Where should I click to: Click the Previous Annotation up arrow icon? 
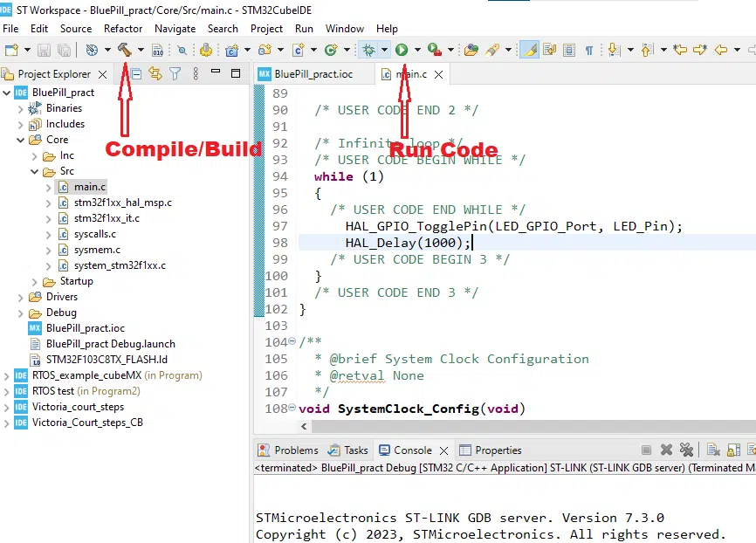pyautogui.click(x=647, y=50)
